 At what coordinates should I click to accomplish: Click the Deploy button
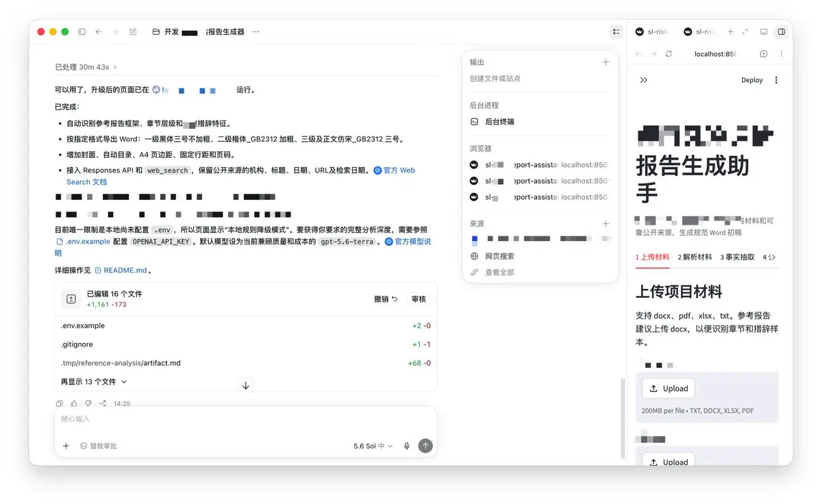752,80
